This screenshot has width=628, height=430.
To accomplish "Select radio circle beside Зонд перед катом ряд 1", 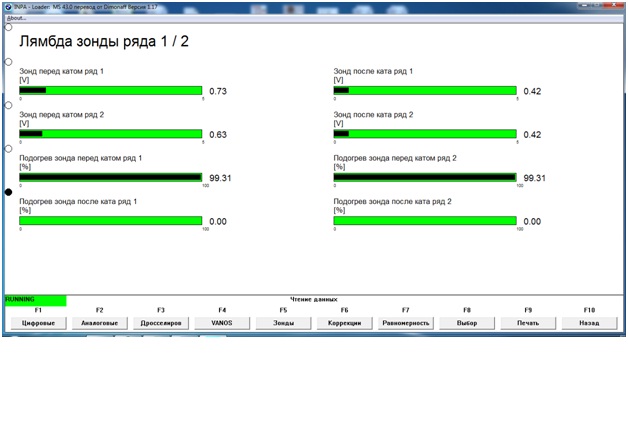I will pos(8,62).
